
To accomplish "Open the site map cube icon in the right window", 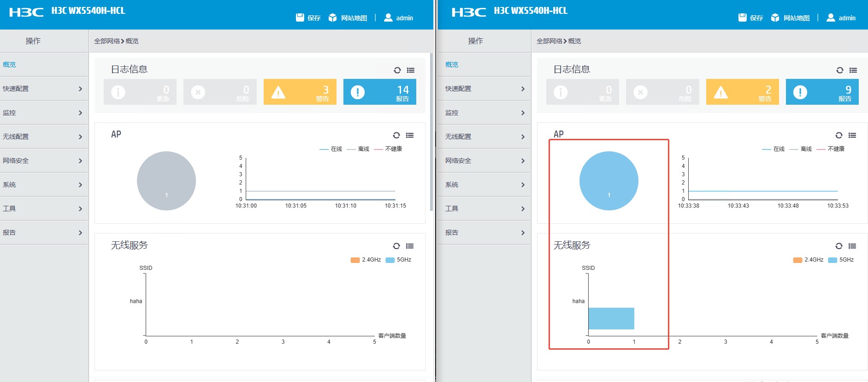I will (775, 18).
